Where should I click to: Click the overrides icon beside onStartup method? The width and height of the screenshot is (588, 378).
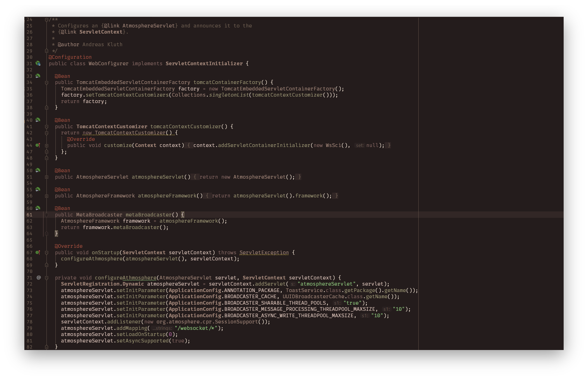[38, 253]
